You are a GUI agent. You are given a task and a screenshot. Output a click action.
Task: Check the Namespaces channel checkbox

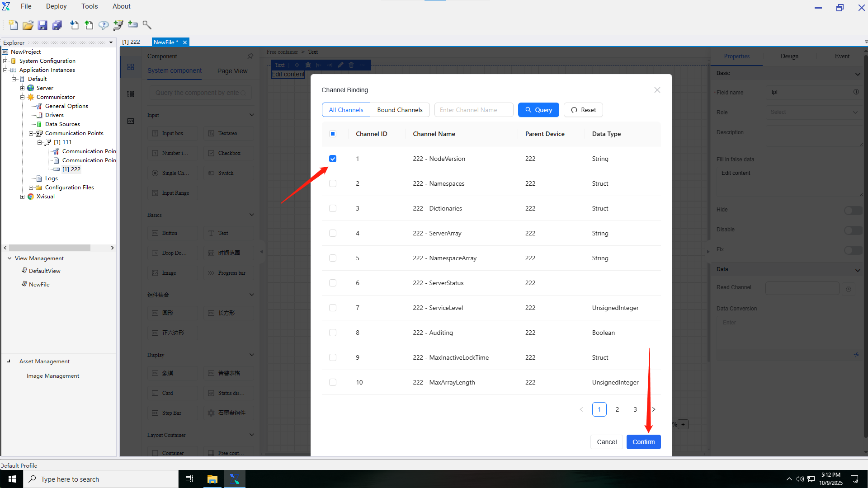click(x=333, y=183)
